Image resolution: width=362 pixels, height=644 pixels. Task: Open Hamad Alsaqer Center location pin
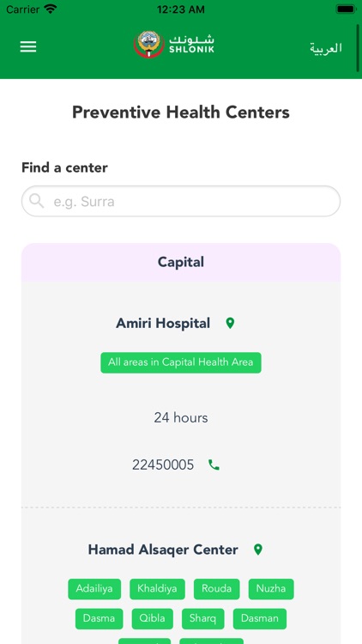(257, 550)
